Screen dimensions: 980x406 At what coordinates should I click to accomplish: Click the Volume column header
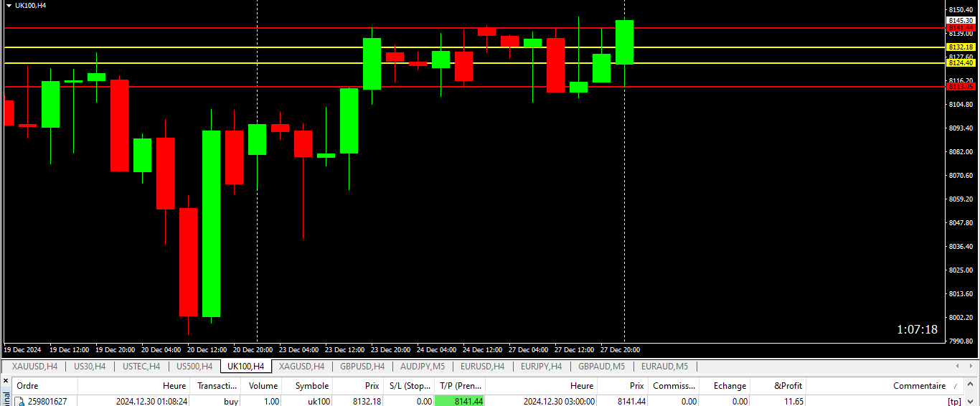(x=263, y=386)
